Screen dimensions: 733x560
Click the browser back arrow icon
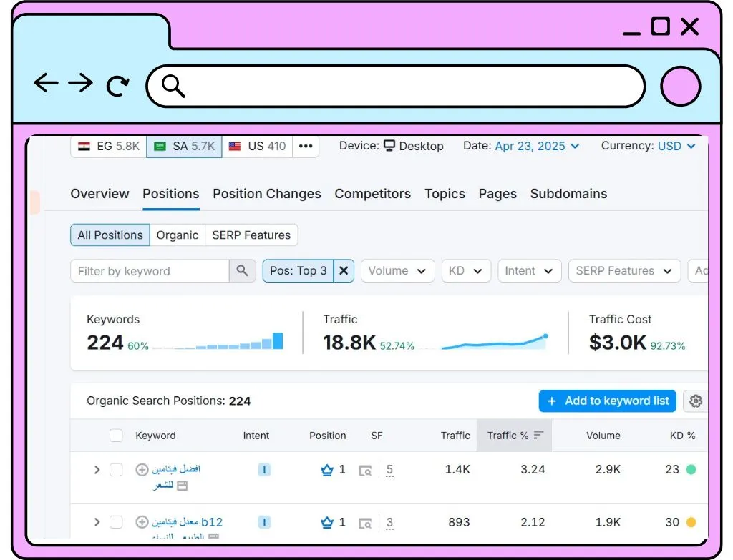coord(46,83)
